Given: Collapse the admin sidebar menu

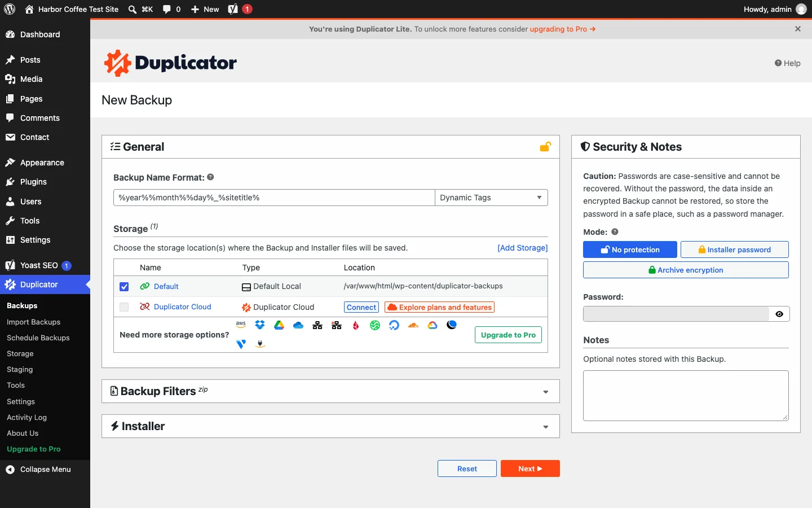Looking at the screenshot, I should (x=45, y=469).
